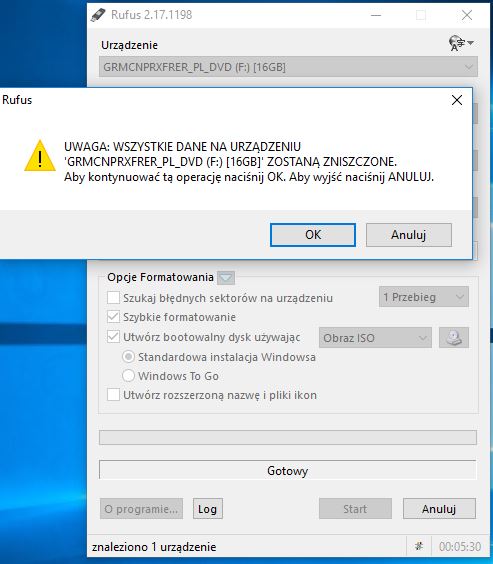Close the Rufus 2.17.1198 main window
This screenshot has height=564, width=493.
tap(467, 15)
